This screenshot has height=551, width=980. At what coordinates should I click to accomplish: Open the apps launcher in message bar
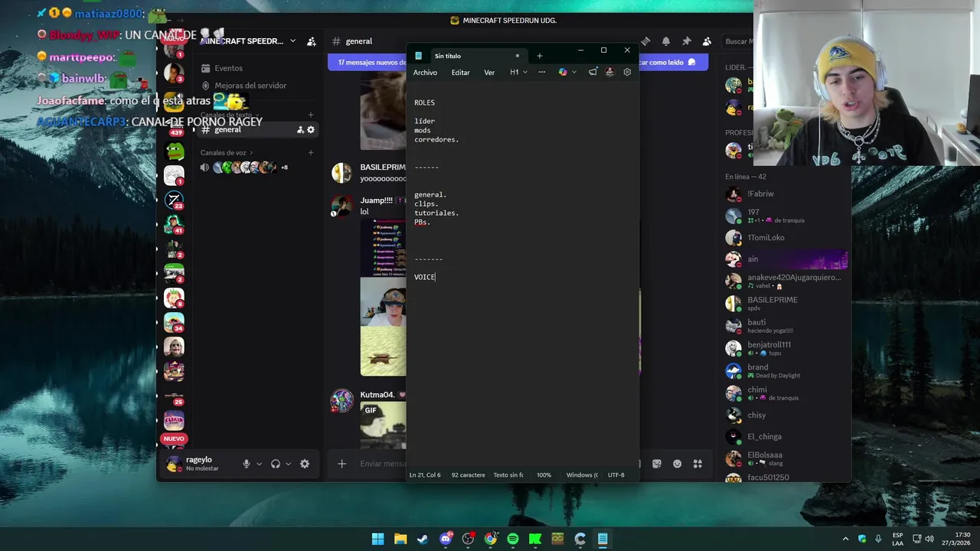[697, 464]
